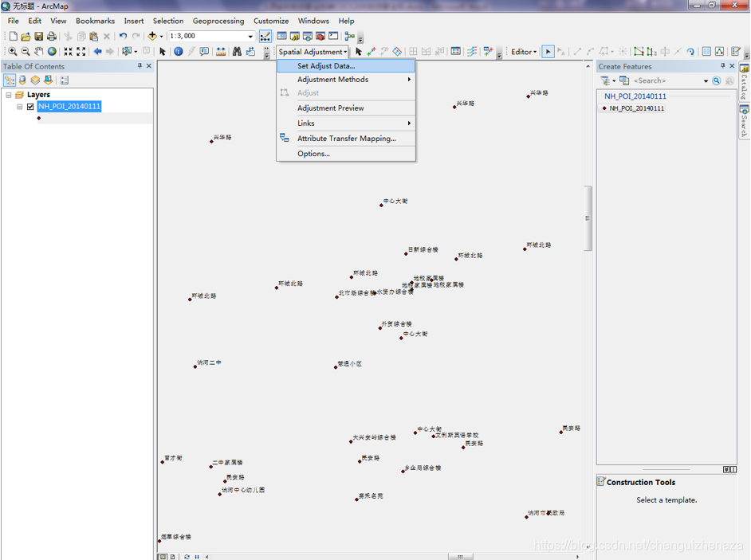Click the layer's red point symbol
The image size is (751, 560).
(39, 118)
